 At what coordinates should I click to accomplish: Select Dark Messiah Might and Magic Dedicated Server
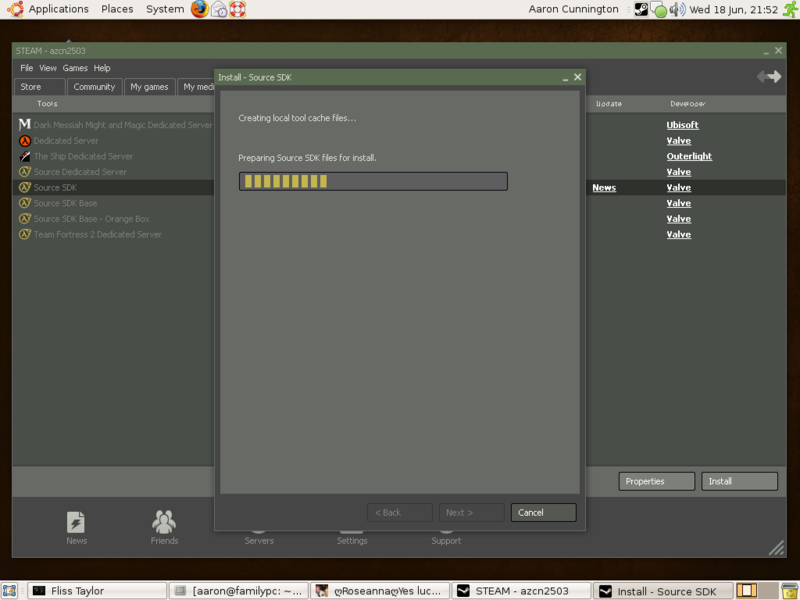coord(122,125)
